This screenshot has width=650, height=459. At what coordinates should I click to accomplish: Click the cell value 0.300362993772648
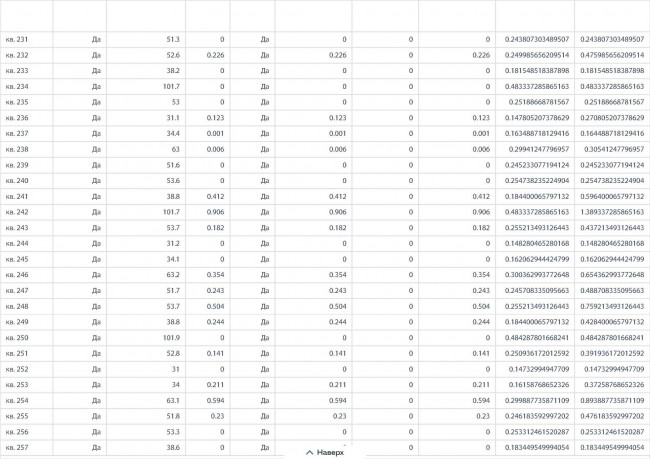[537, 275]
